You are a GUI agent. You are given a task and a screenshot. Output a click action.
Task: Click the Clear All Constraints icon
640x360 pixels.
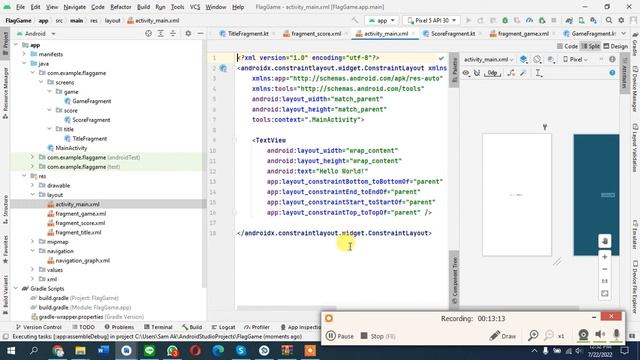coord(511,73)
